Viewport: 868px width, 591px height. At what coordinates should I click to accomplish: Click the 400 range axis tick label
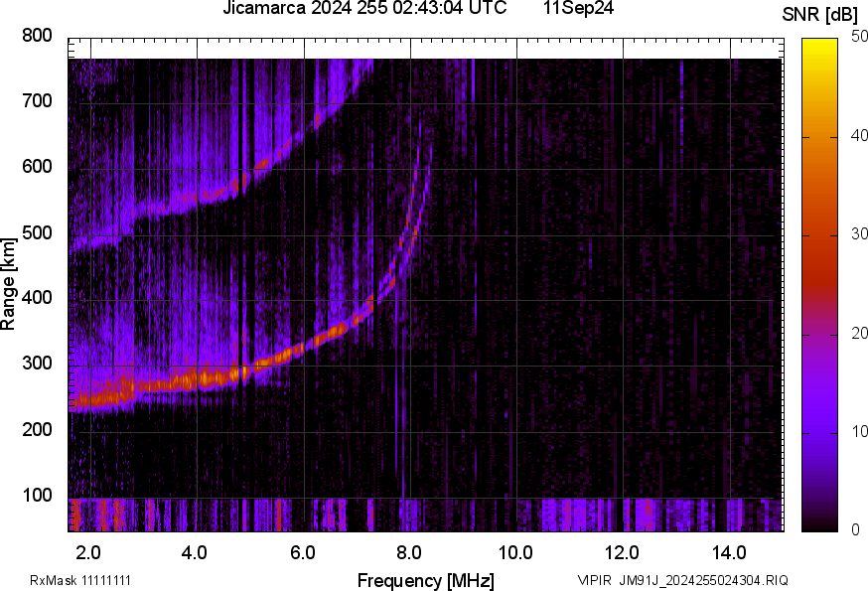tap(37, 299)
